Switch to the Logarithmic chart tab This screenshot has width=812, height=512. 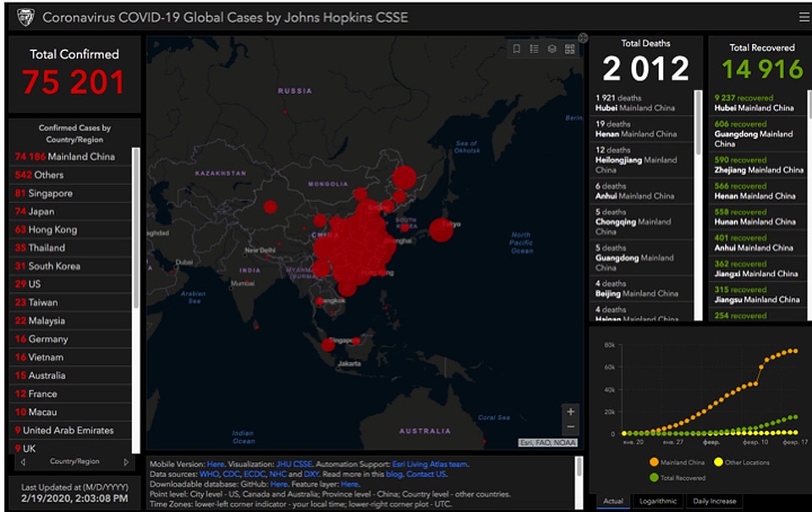pyautogui.click(x=658, y=501)
